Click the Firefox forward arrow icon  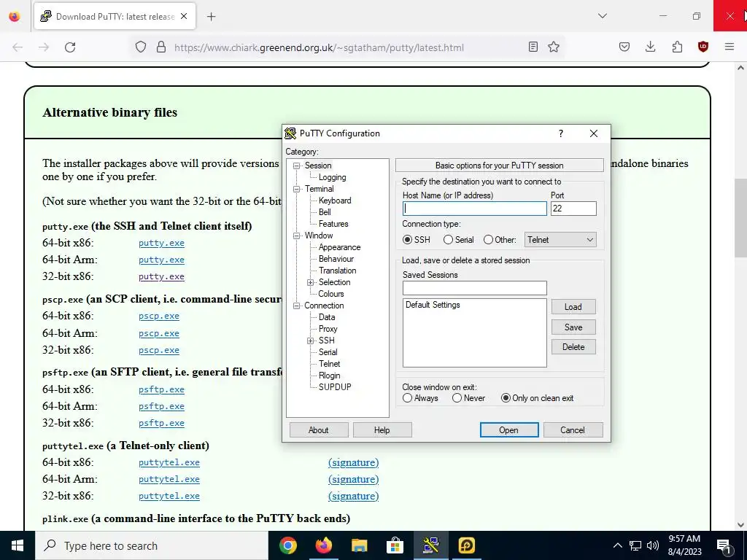tap(44, 47)
